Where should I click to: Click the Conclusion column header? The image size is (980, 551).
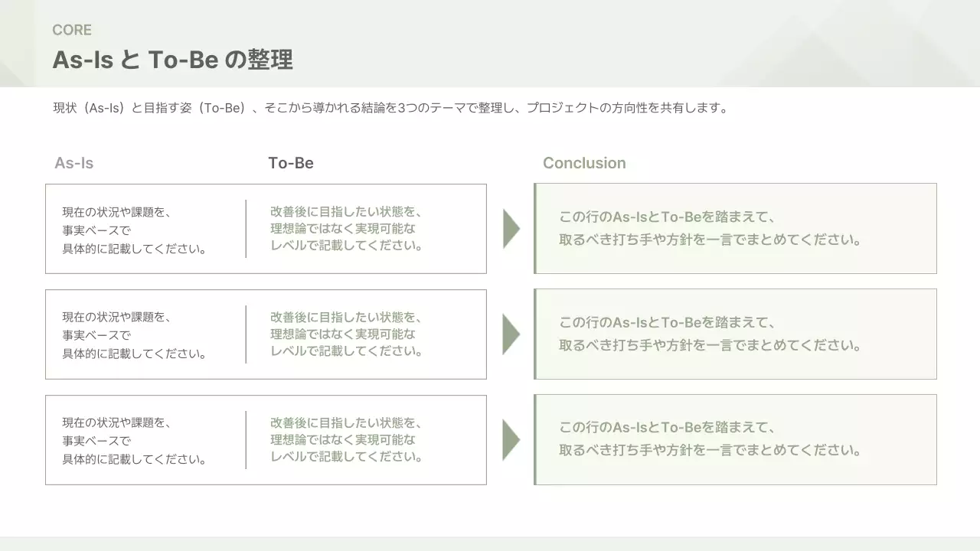pyautogui.click(x=584, y=162)
